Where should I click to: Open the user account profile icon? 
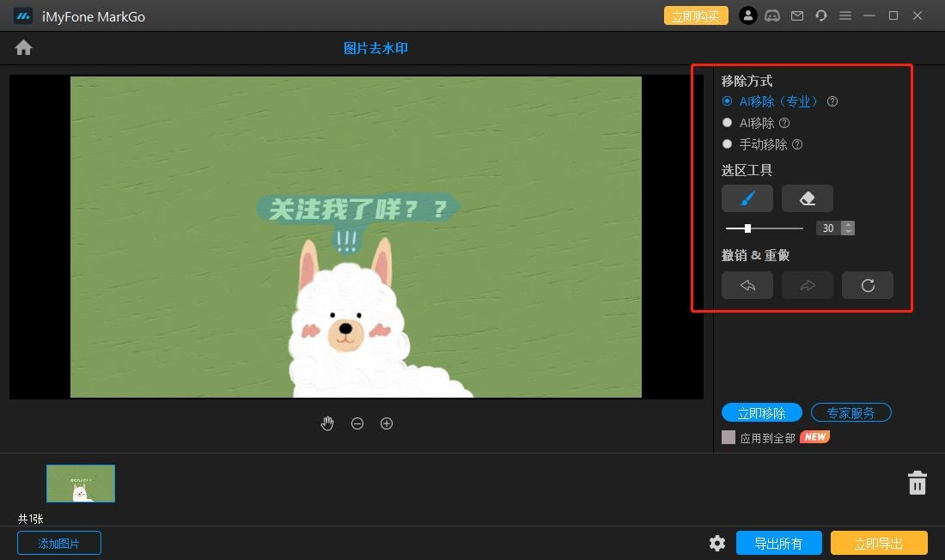pyautogui.click(x=748, y=15)
